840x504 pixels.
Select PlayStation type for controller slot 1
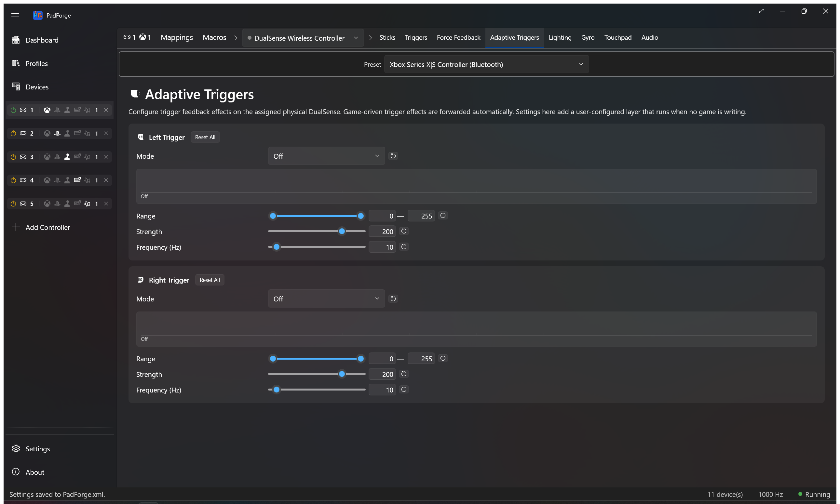pyautogui.click(x=57, y=110)
